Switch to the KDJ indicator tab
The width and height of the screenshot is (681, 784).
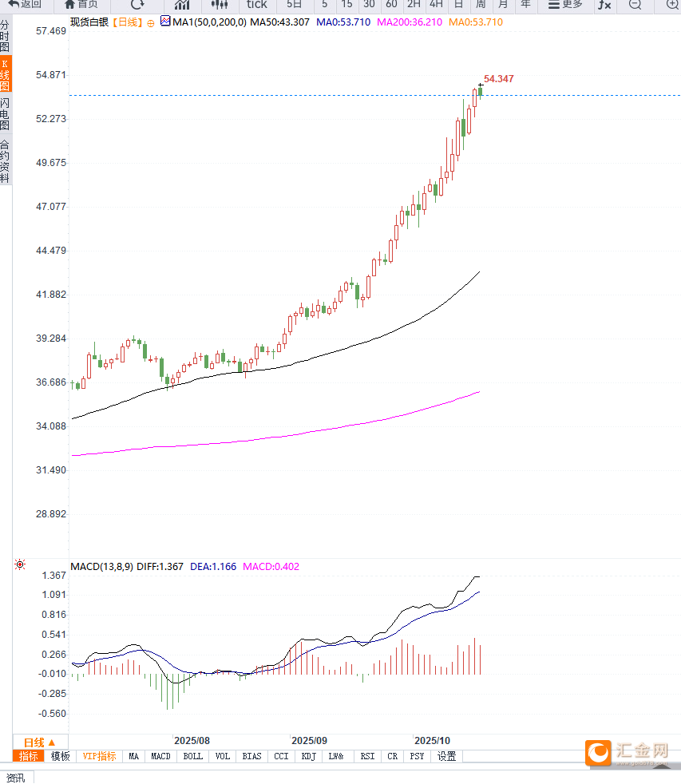click(309, 756)
